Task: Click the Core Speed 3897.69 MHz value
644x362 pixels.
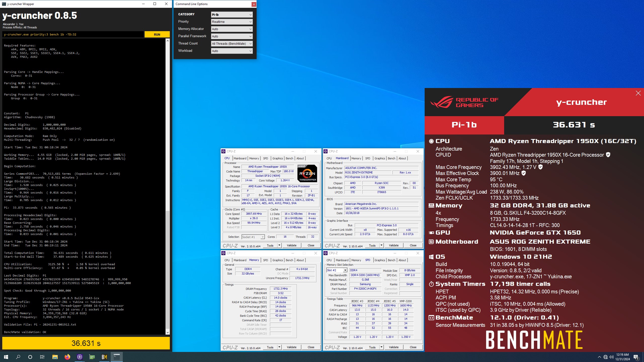Action: point(254,214)
